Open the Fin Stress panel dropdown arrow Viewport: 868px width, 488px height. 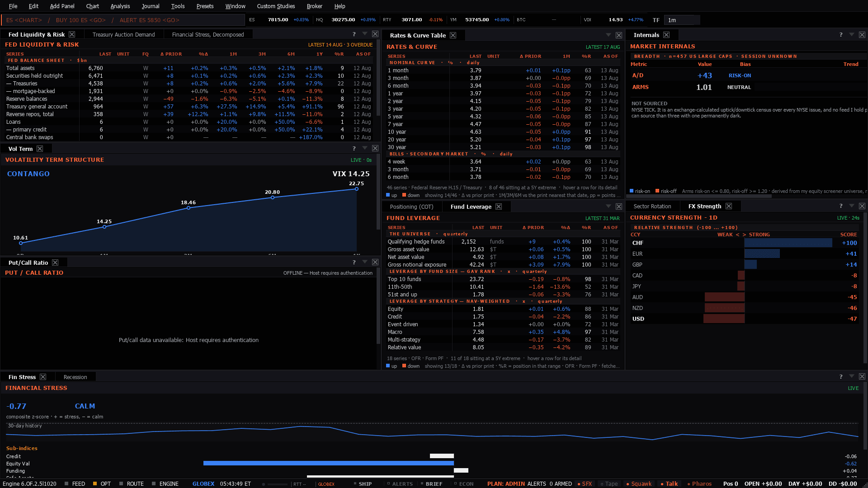(852, 376)
